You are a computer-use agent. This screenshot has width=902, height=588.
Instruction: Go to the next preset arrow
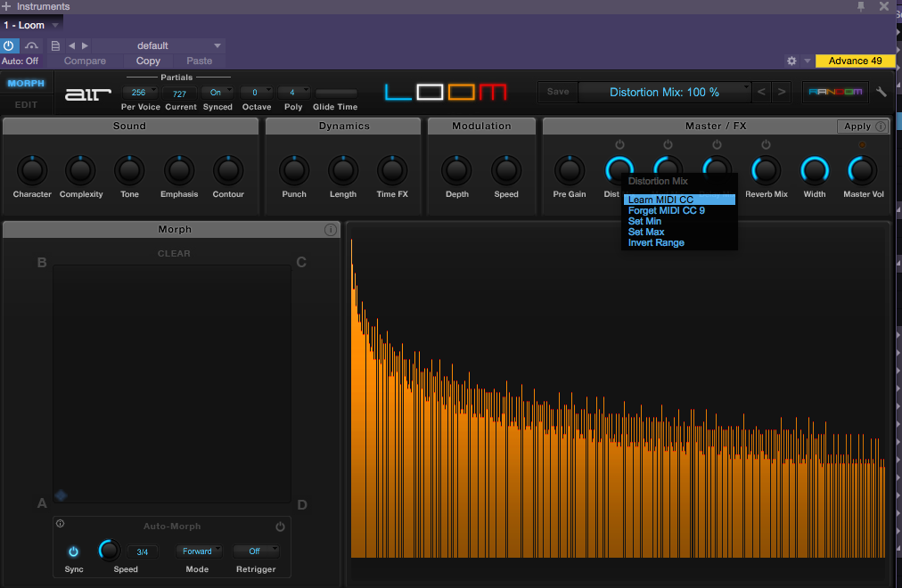coord(782,92)
